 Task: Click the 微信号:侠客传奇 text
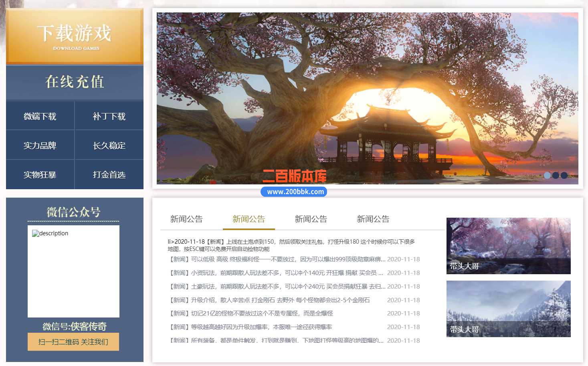click(75, 326)
